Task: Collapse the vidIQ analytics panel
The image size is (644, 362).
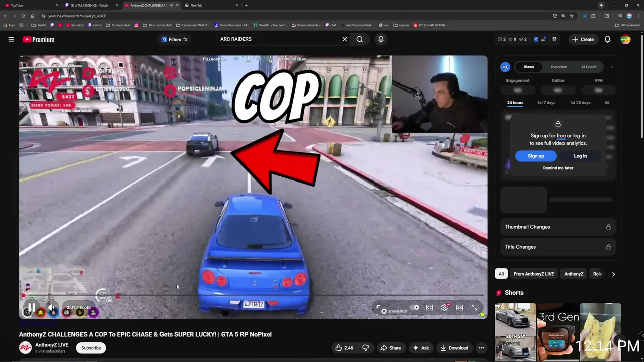Action: 612,67
